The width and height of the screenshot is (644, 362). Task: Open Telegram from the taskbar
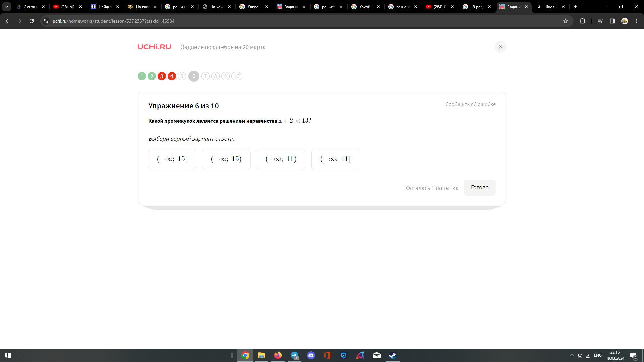[x=294, y=355]
